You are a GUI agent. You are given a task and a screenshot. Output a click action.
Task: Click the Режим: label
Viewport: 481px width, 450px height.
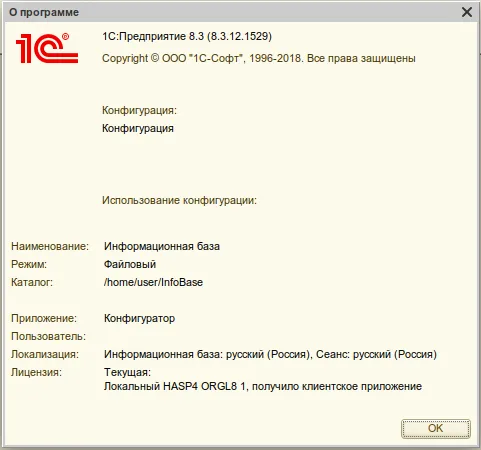29,264
